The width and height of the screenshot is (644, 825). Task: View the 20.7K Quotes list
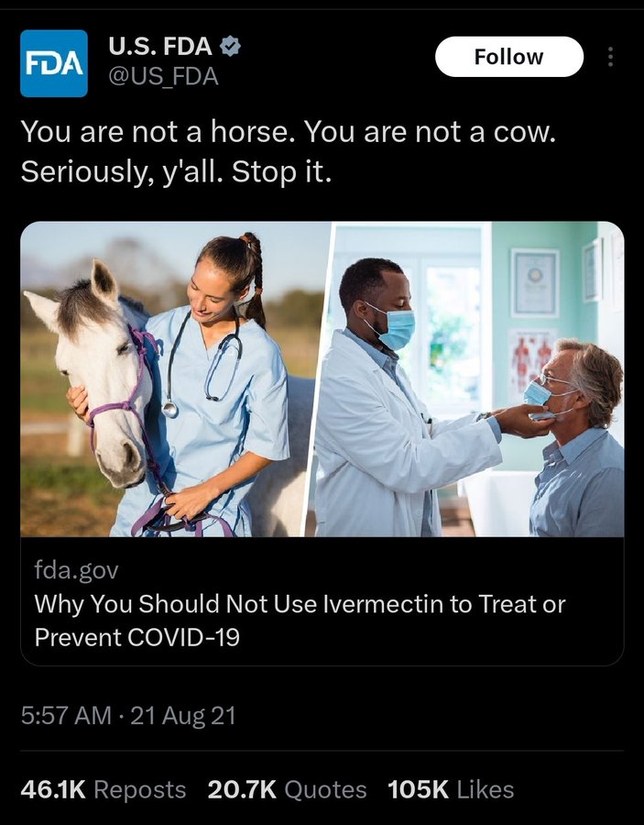point(287,790)
